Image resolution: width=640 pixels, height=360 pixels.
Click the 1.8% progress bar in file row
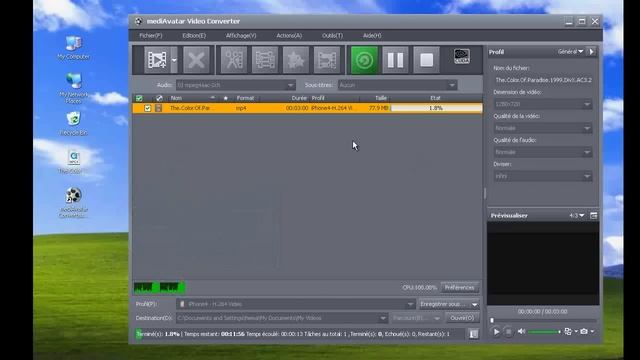436,108
